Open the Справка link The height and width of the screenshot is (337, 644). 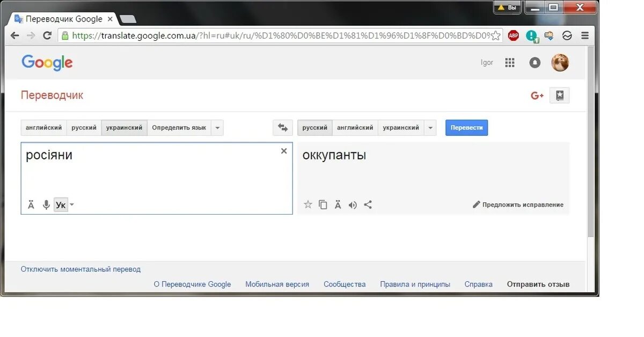(479, 284)
